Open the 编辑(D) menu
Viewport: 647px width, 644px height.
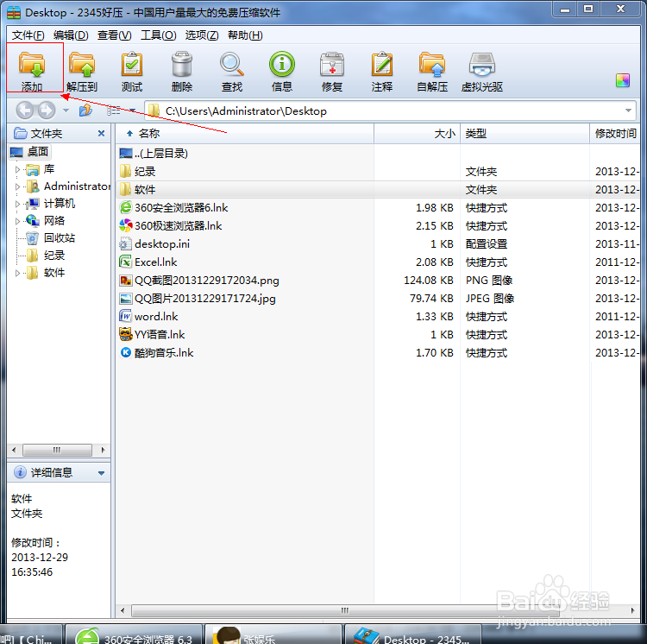(71, 35)
